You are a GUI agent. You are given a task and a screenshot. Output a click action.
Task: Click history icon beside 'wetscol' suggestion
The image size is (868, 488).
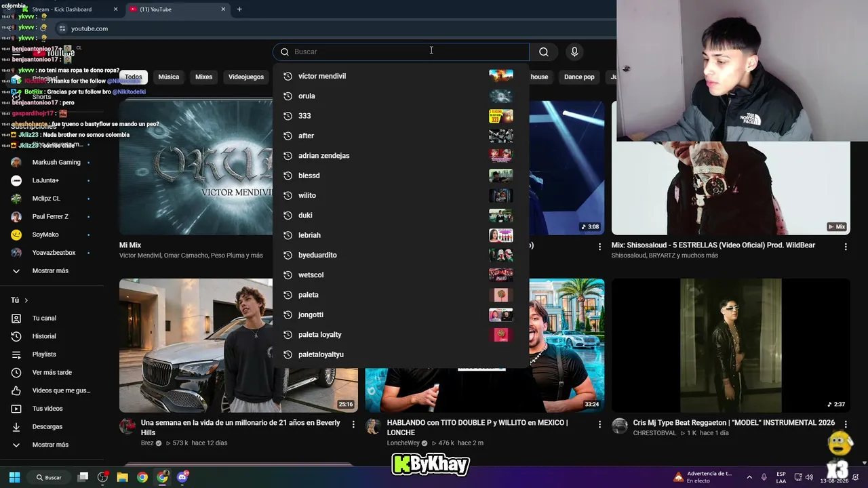288,275
